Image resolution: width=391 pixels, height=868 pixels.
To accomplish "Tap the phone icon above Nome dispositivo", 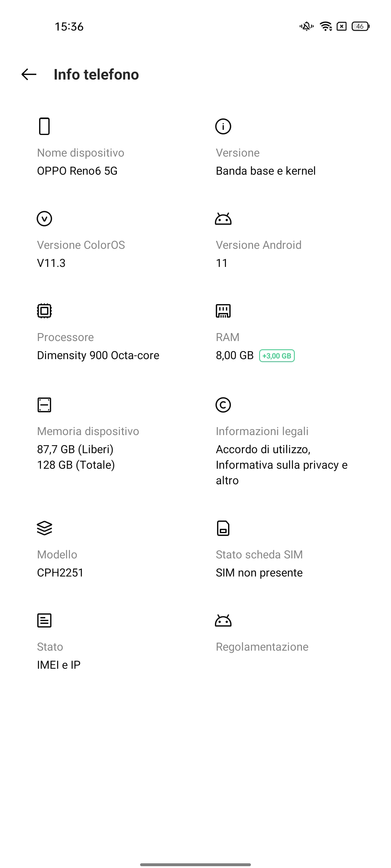I will click(x=44, y=126).
